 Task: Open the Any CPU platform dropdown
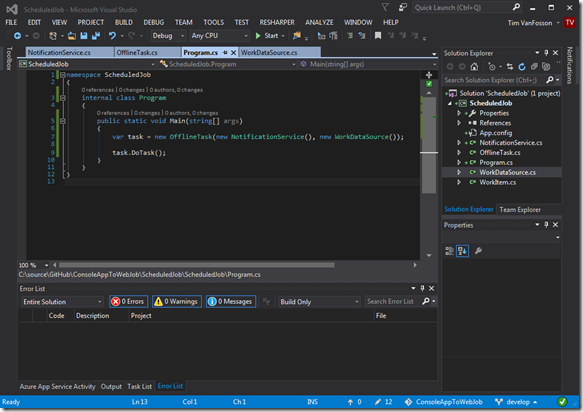(219, 36)
